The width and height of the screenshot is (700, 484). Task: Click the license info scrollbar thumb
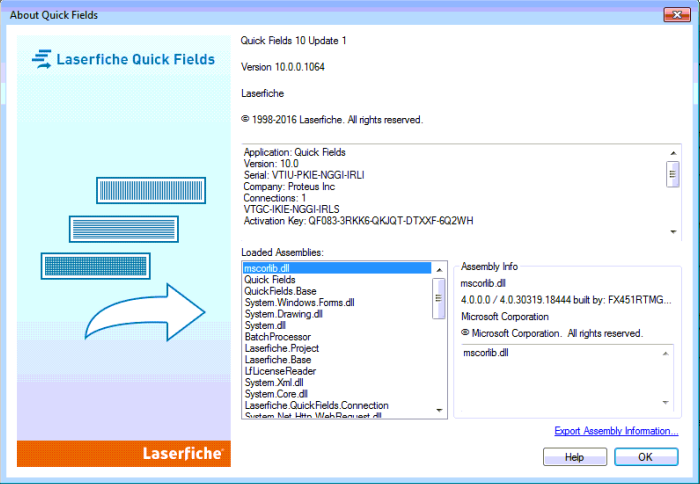673,175
